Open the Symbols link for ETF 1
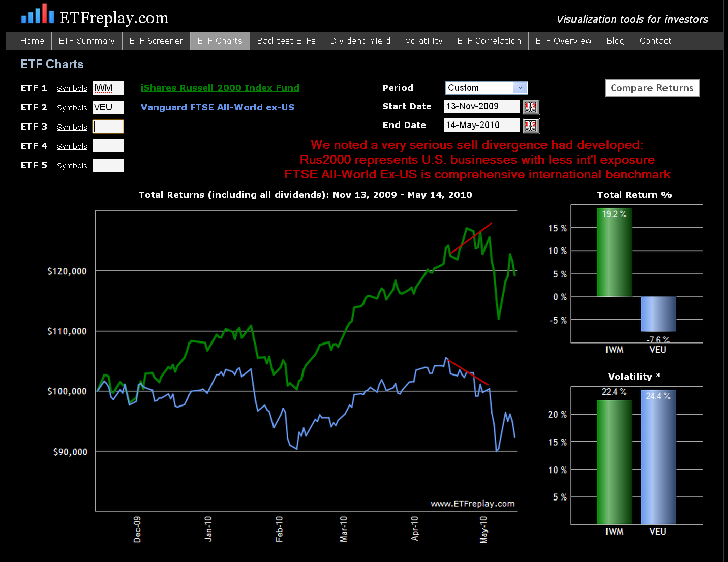The width and height of the screenshot is (728, 562). coord(72,88)
